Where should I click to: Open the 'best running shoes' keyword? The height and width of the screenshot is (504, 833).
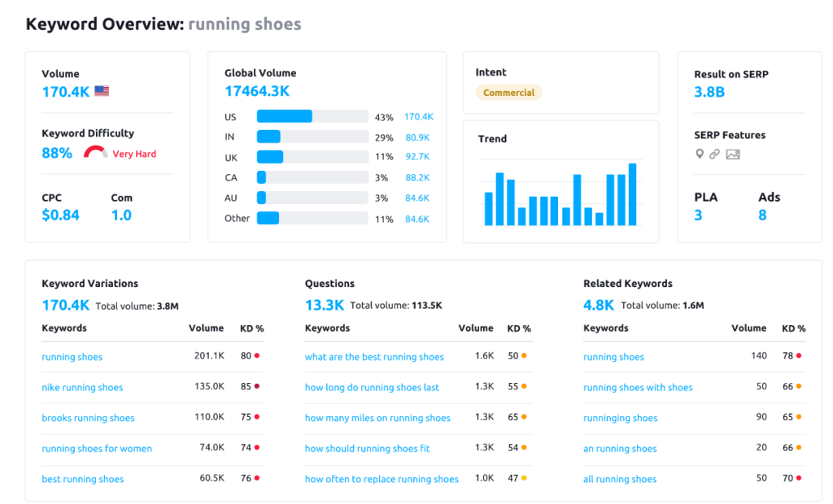[x=83, y=479]
